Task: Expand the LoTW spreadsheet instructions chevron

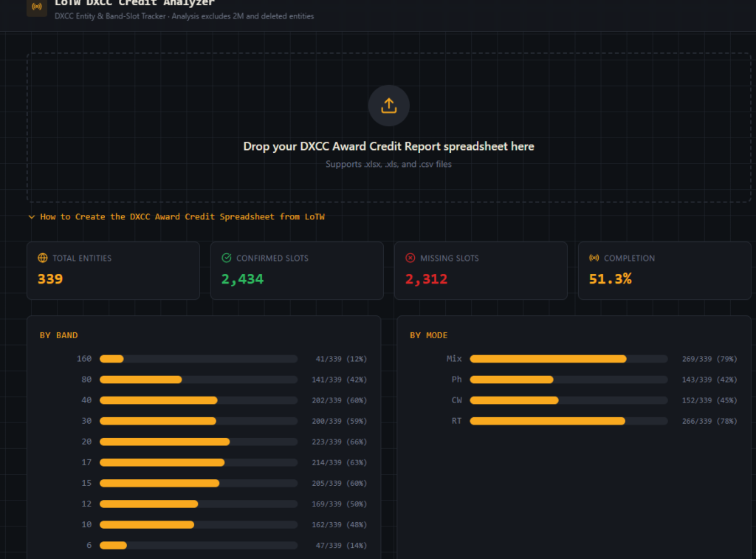Action: point(31,217)
